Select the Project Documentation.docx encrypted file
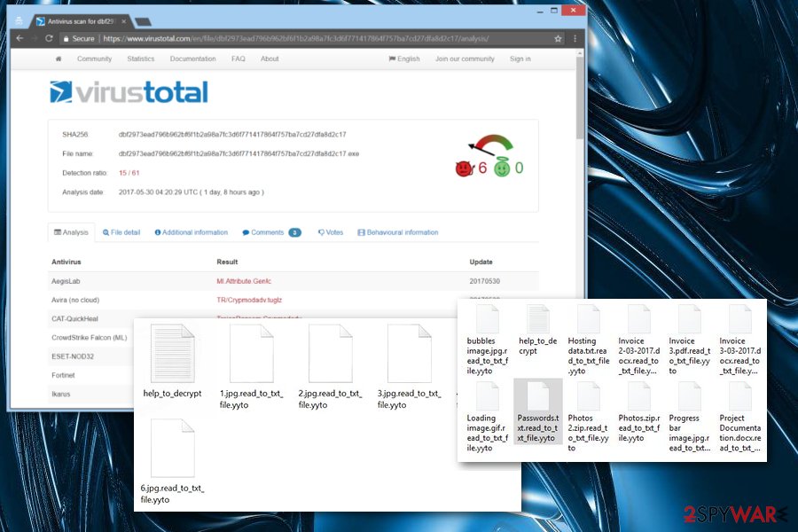This screenshot has height=532, width=798. 740,417
